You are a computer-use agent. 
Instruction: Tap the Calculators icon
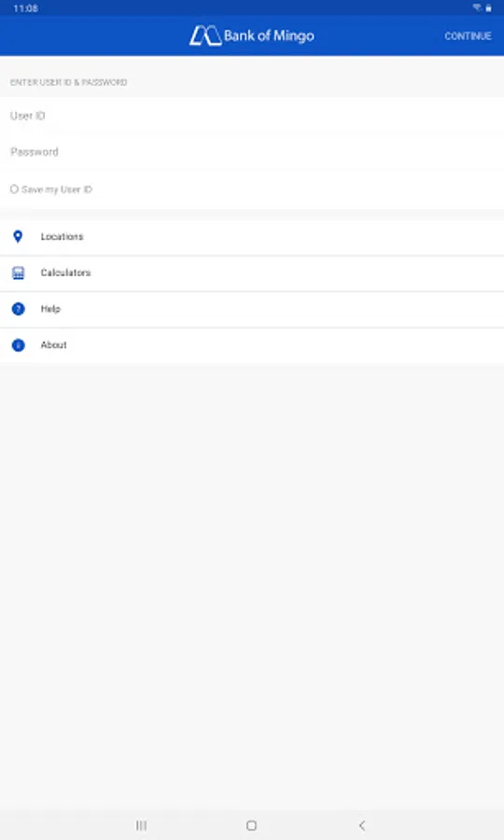click(19, 273)
